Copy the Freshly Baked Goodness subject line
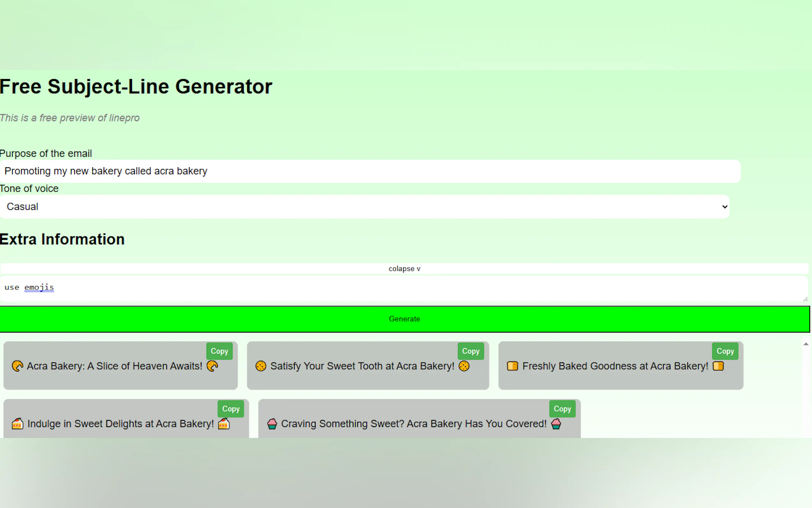 725,351
